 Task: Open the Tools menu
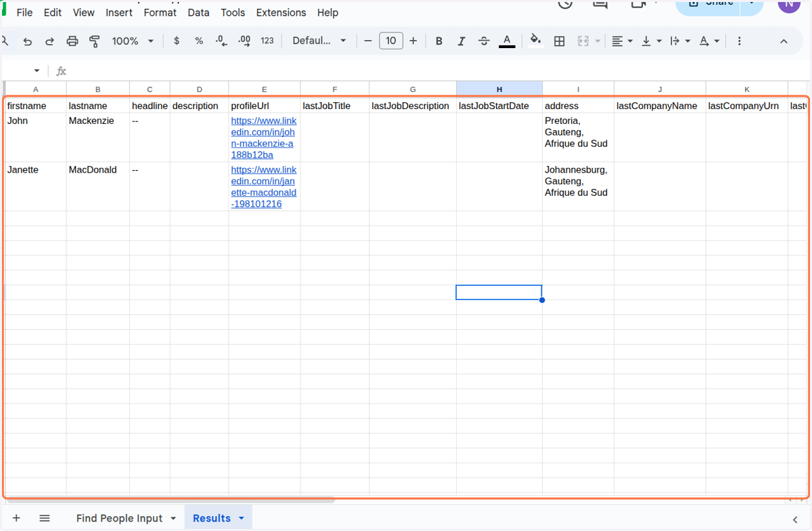pos(233,12)
